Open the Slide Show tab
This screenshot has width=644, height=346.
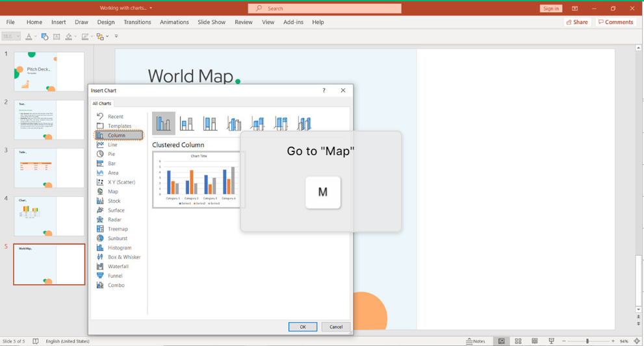point(211,22)
